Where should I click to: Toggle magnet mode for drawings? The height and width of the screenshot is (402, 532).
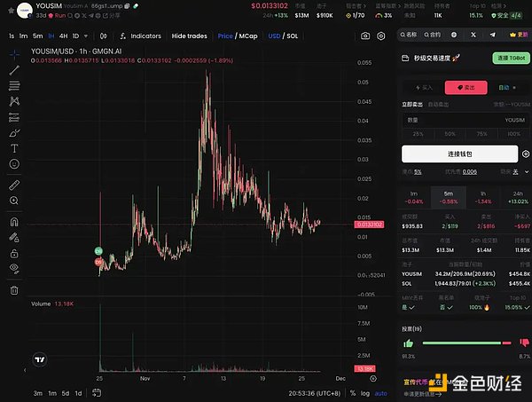(x=14, y=222)
